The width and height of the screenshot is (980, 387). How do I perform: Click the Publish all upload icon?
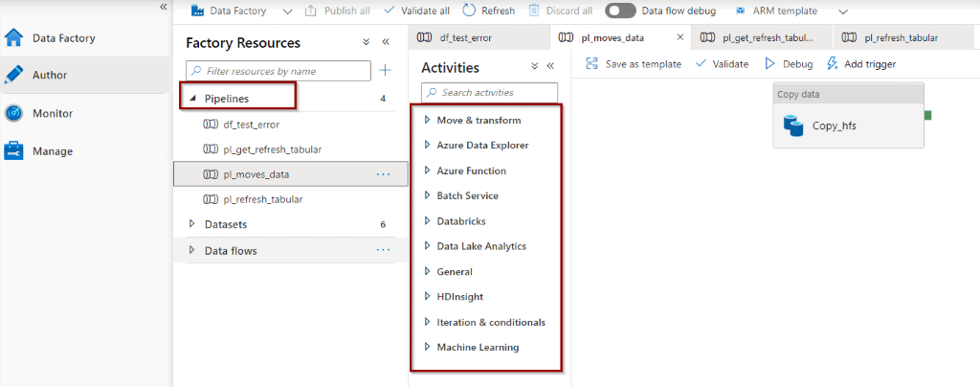pos(311,11)
